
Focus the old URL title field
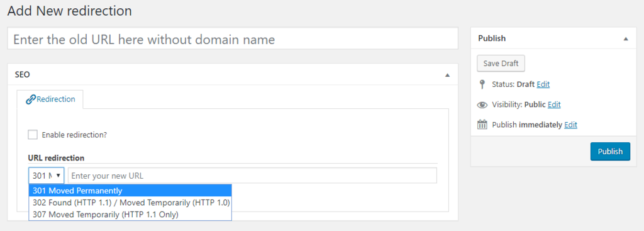coord(233,38)
